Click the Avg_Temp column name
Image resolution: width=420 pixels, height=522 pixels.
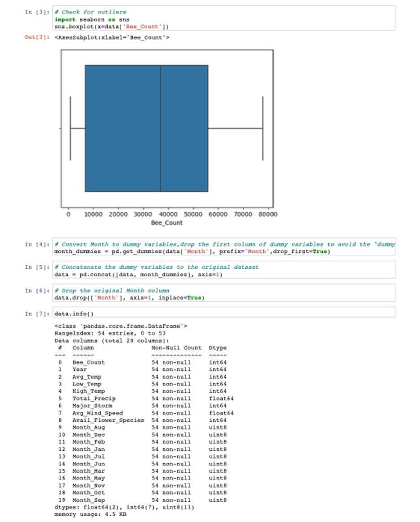click(x=87, y=377)
